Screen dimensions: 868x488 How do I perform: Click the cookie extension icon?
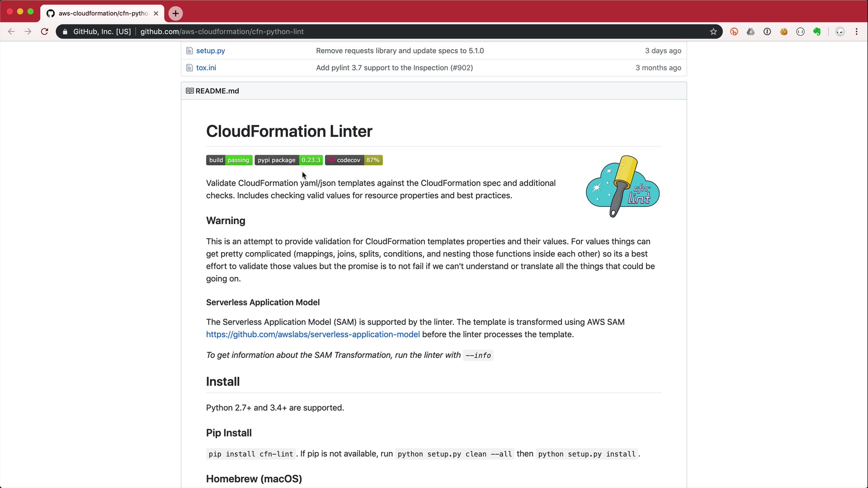tap(784, 32)
